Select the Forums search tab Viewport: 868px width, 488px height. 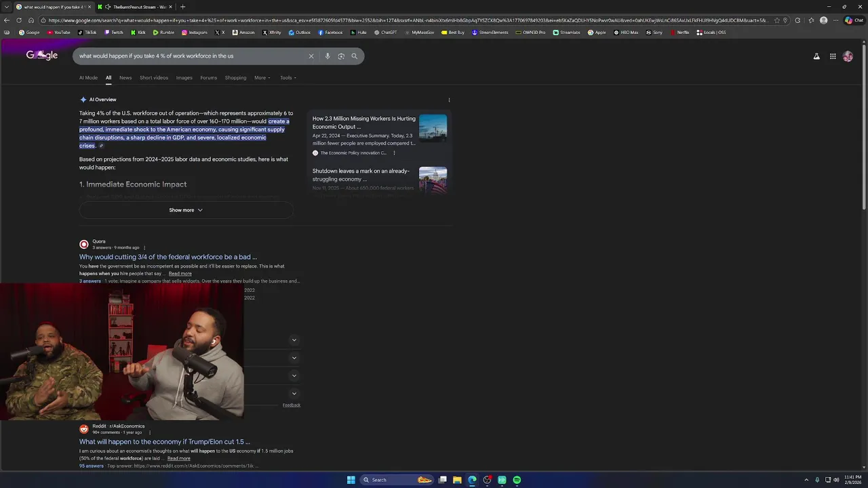pos(209,78)
